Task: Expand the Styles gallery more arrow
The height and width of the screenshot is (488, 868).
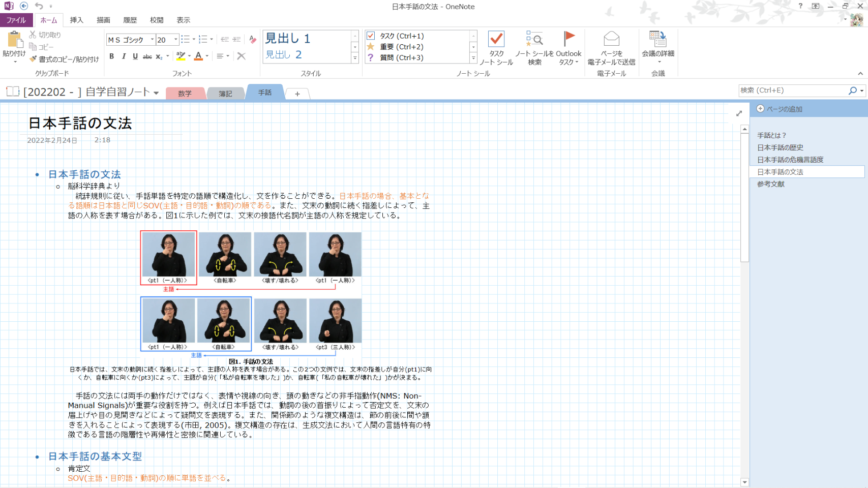Action: click(x=355, y=58)
